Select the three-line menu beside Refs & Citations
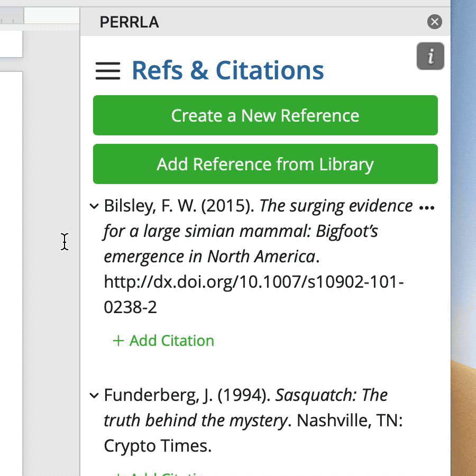476x476 pixels. pyautogui.click(x=108, y=70)
